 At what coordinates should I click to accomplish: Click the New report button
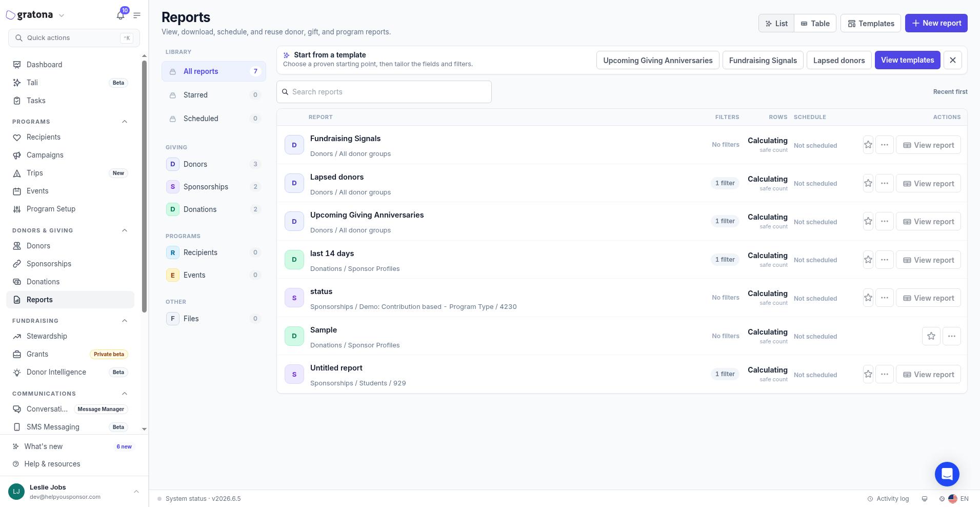pyautogui.click(x=936, y=23)
